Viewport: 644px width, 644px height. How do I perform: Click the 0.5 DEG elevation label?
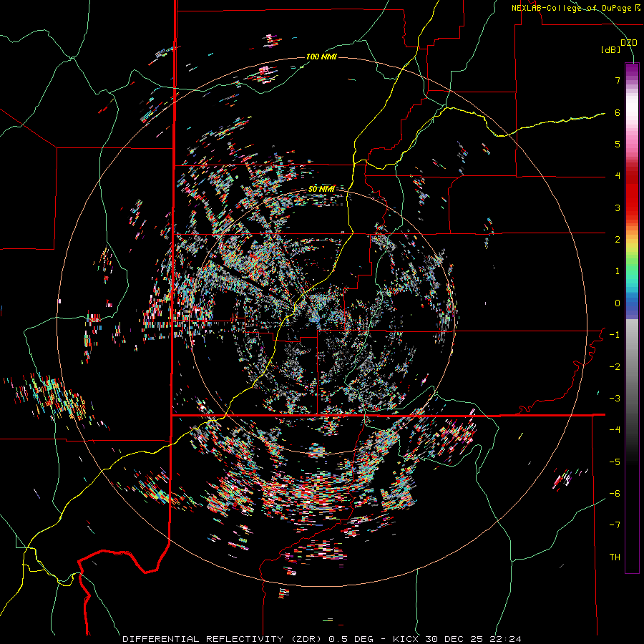tap(351, 639)
